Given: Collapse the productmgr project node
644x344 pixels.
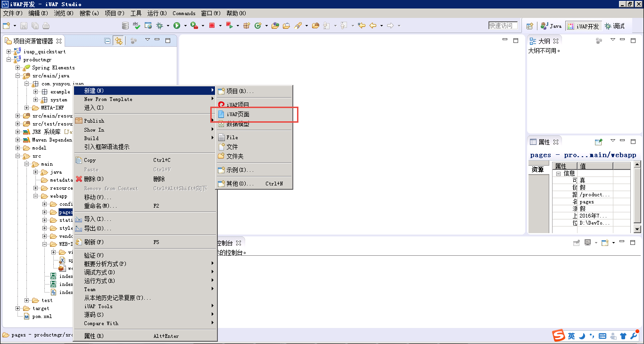Looking at the screenshot, I should [x=9, y=60].
